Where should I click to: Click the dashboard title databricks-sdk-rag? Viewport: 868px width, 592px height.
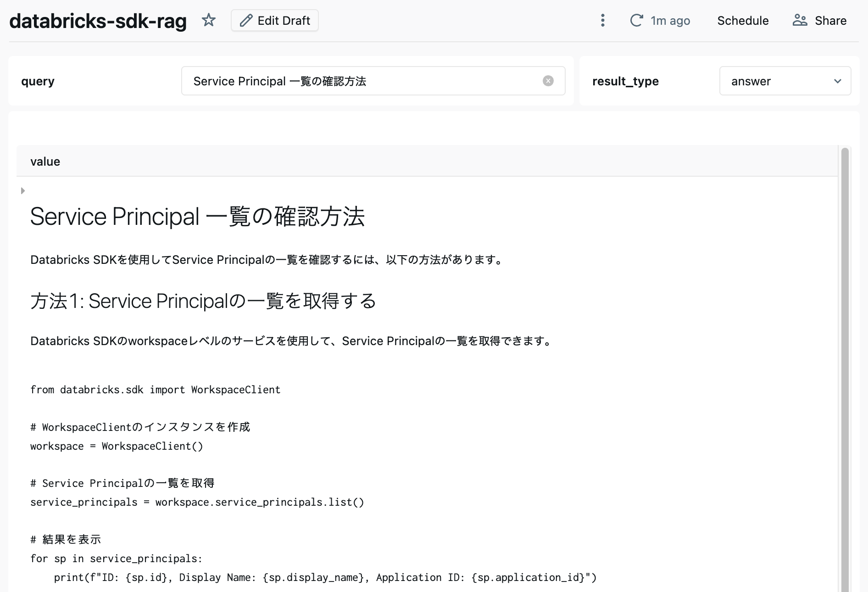[98, 21]
